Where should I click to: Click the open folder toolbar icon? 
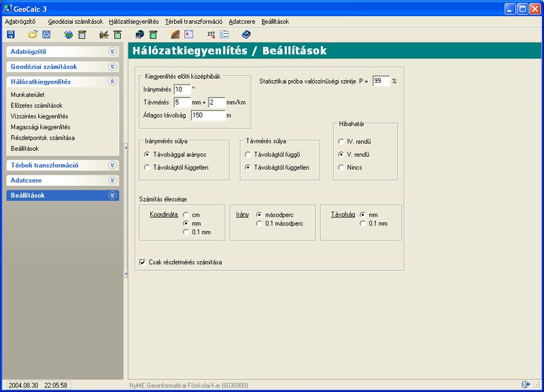[33, 35]
